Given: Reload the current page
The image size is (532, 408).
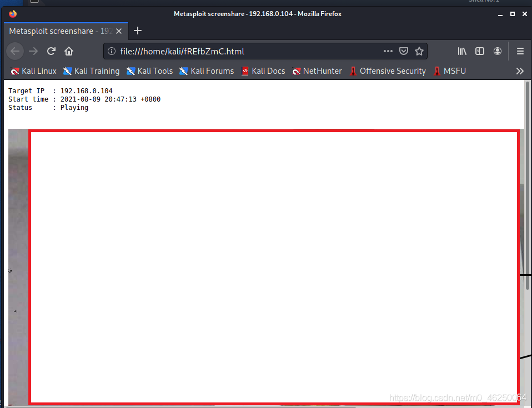Looking at the screenshot, I should pos(51,51).
